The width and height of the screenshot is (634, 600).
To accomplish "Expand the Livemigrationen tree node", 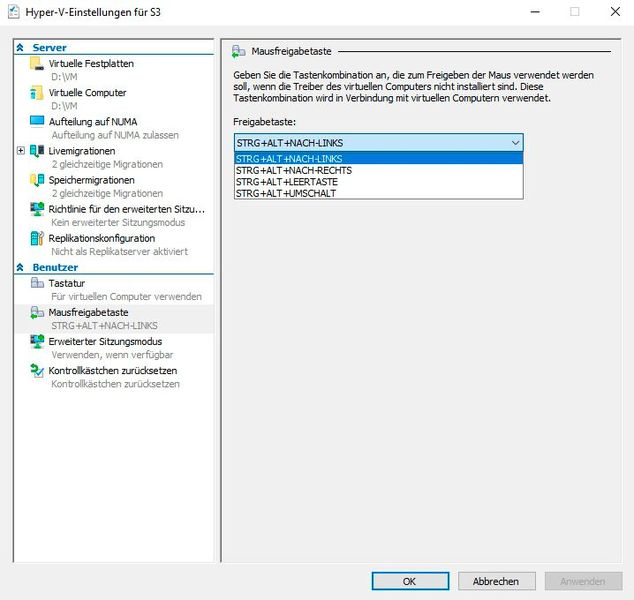I will 21,151.
